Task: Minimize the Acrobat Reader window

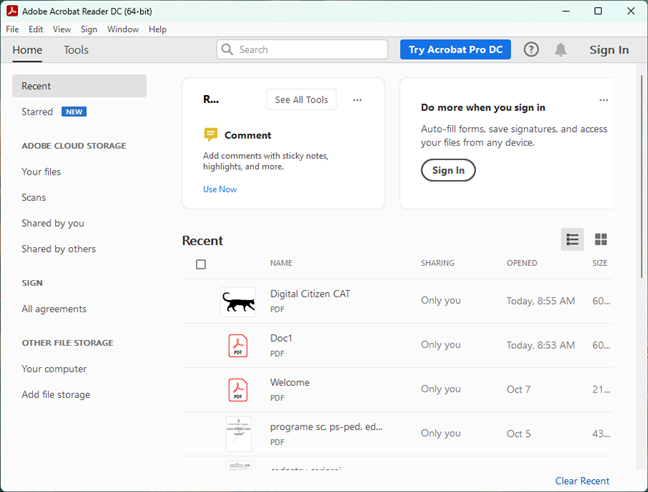Action: [x=566, y=11]
